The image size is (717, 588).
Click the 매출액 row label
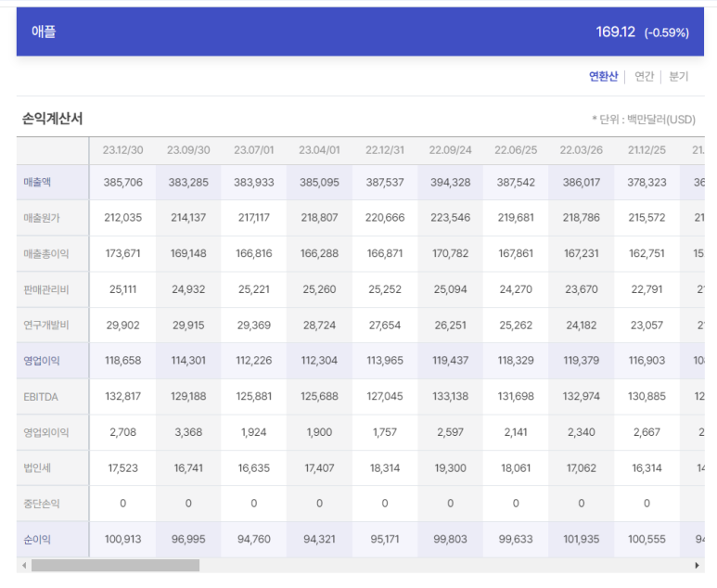37,182
